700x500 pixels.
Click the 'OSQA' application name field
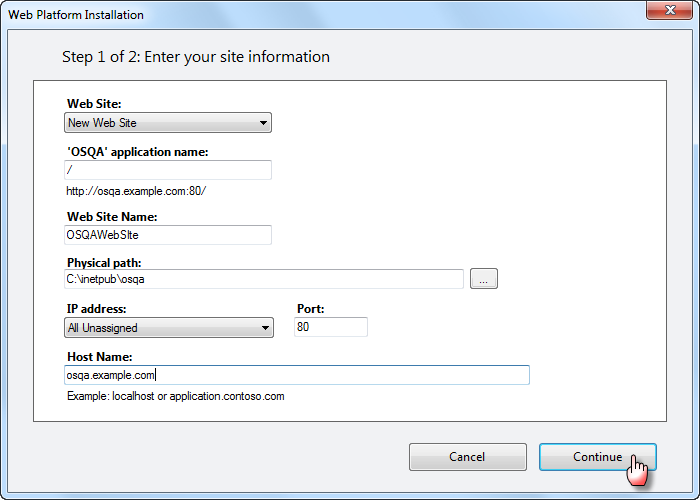click(x=168, y=170)
